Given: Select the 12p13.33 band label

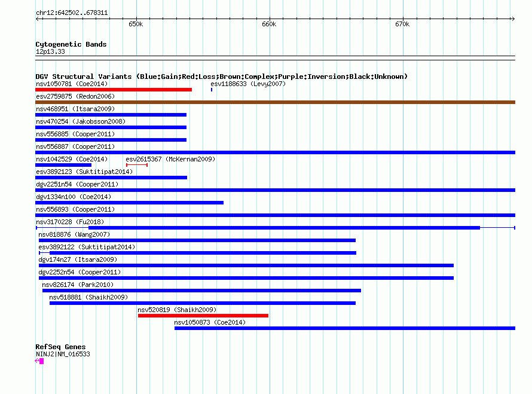Looking at the screenshot, I should tap(50, 51).
